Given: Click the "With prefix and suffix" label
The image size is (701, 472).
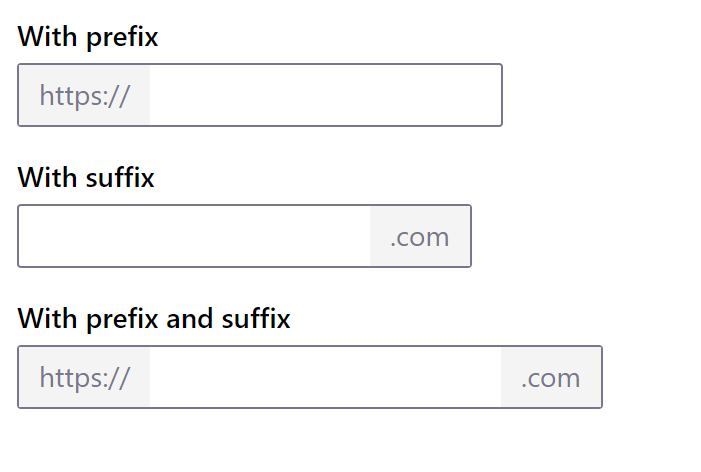Looking at the screenshot, I should pos(154,319).
